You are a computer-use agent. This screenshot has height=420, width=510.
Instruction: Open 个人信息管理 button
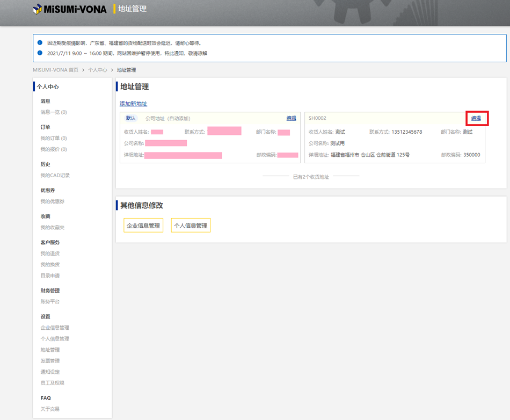point(191,226)
